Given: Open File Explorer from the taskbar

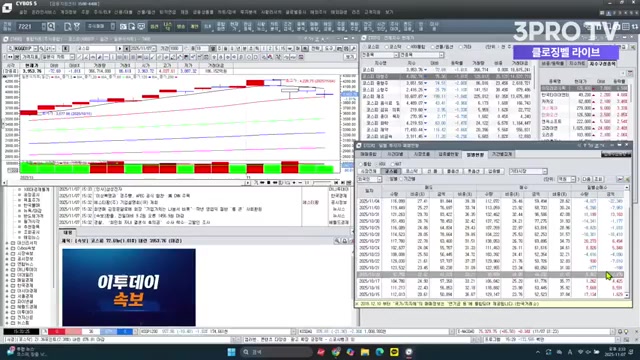Looking at the screenshot, I should (x=365, y=352).
